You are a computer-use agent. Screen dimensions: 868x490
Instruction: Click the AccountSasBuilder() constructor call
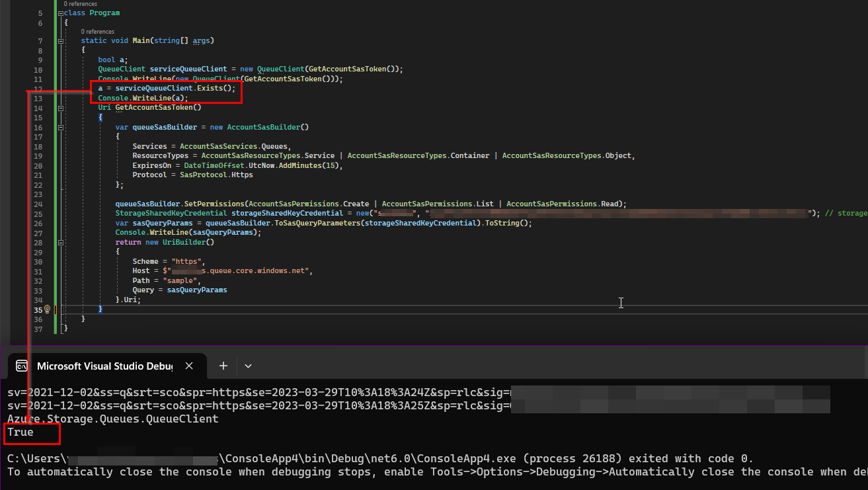(x=268, y=127)
